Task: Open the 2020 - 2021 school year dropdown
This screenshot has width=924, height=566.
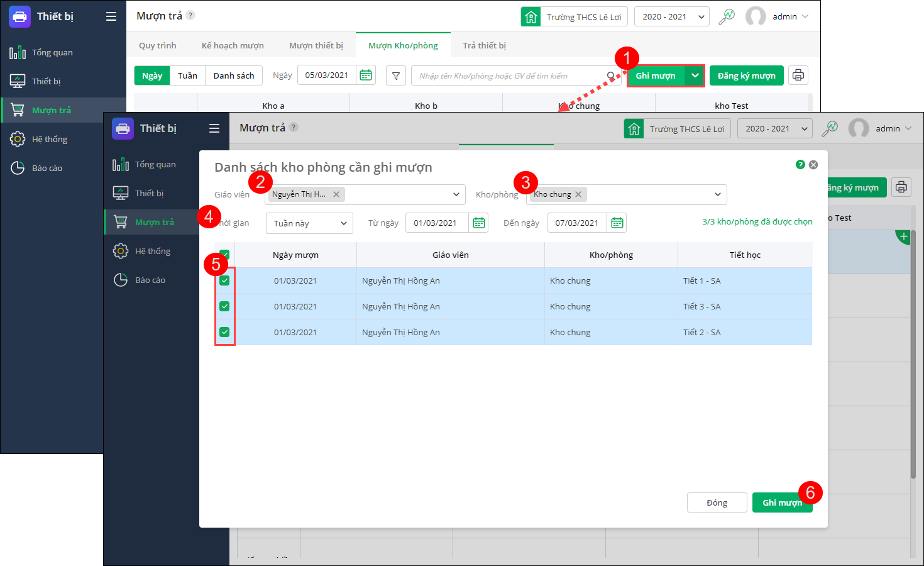Action: pos(671,16)
